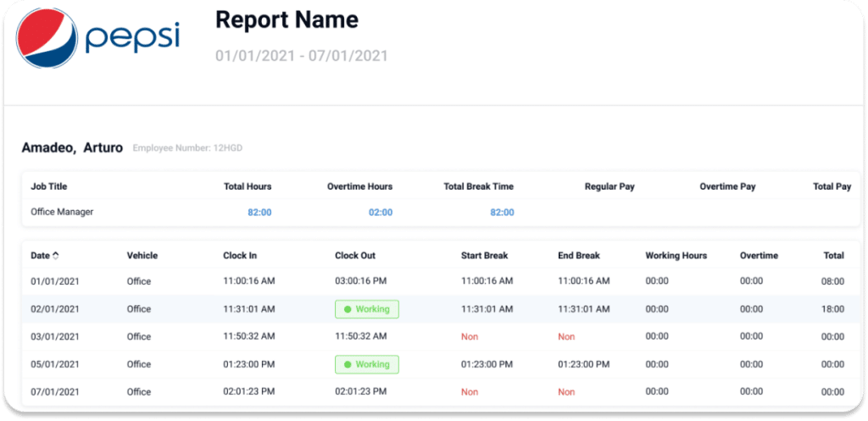Sort by the Date column header
This screenshot has width=868, height=421.
click(41, 256)
